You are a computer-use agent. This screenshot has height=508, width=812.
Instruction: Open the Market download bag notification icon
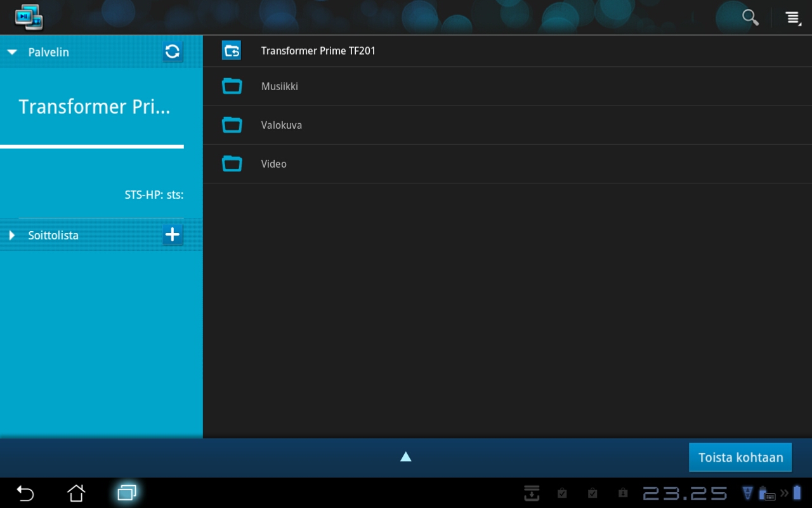(x=623, y=493)
